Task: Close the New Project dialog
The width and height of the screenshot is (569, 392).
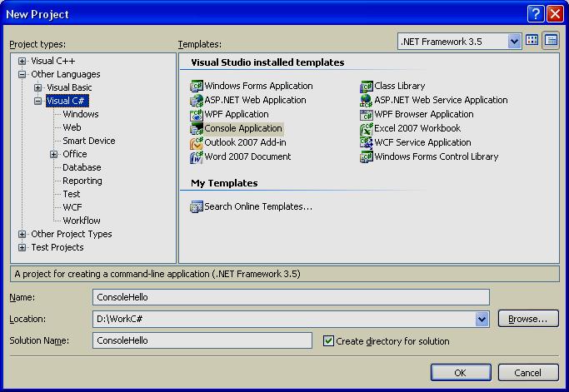Action: 555,14
